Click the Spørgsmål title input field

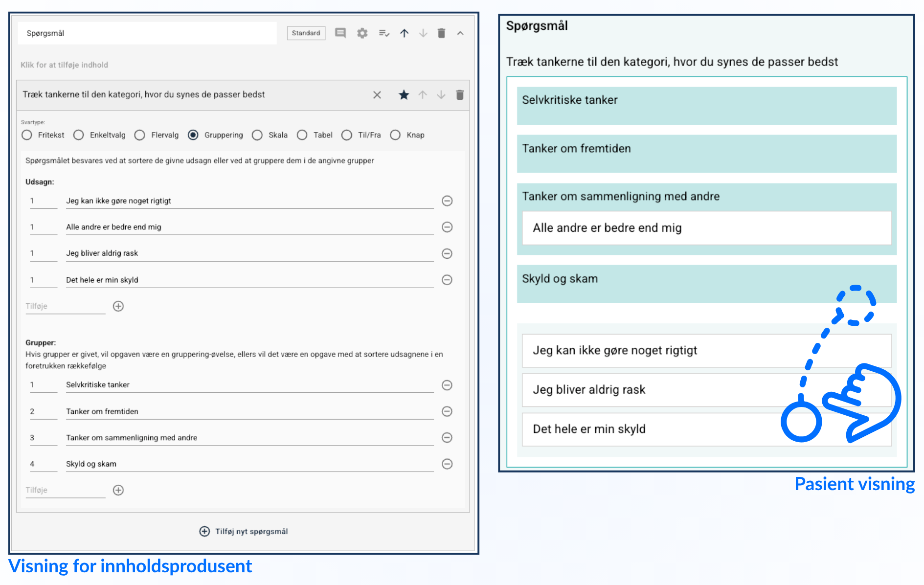147,33
